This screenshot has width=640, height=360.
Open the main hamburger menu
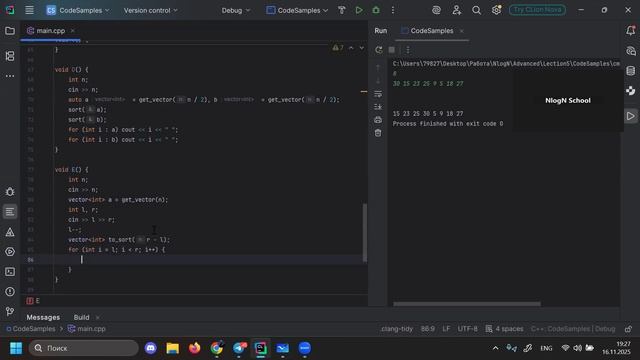point(29,10)
